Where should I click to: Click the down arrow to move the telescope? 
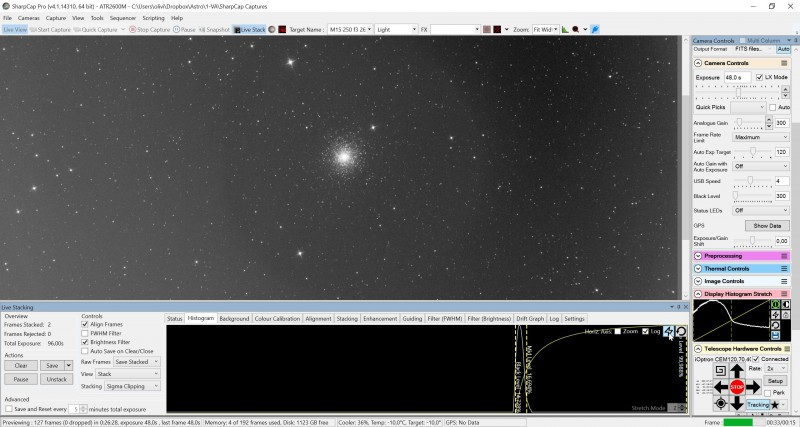coord(737,403)
